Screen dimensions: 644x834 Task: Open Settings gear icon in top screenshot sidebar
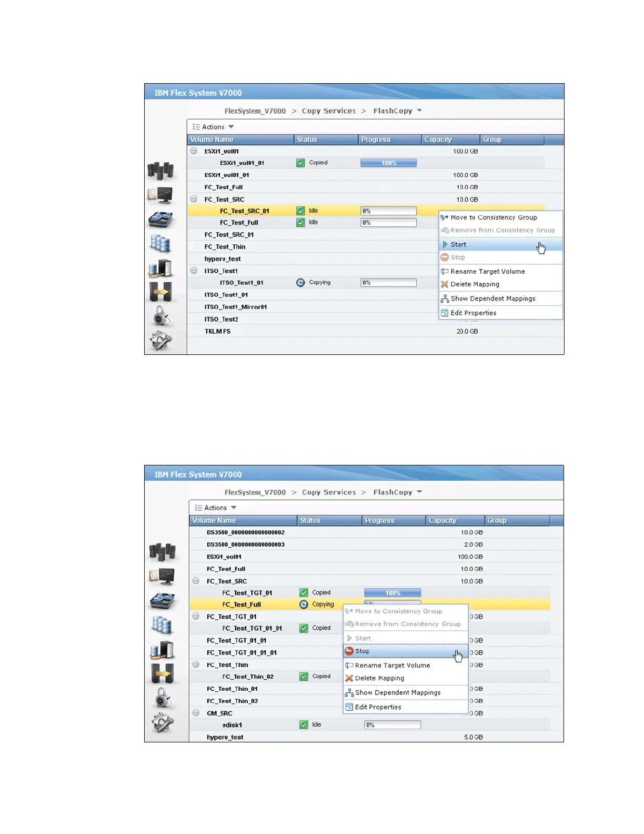tap(161, 341)
